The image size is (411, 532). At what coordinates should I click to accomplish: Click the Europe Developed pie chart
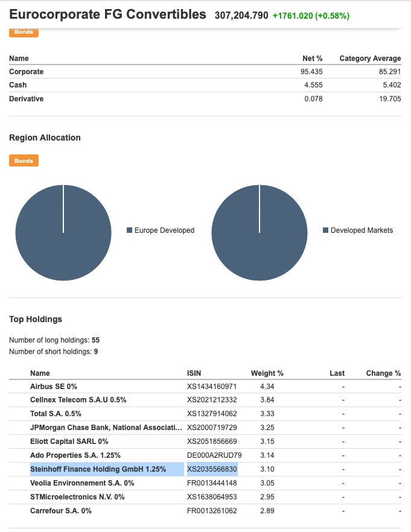click(63, 233)
